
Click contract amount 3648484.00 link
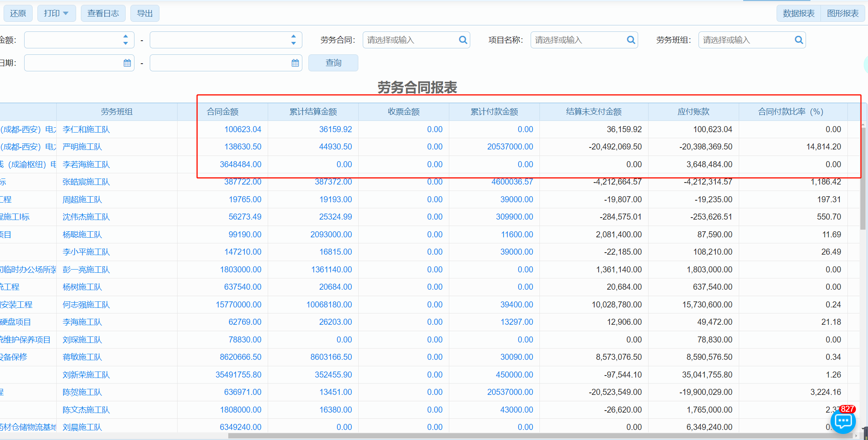(240, 164)
